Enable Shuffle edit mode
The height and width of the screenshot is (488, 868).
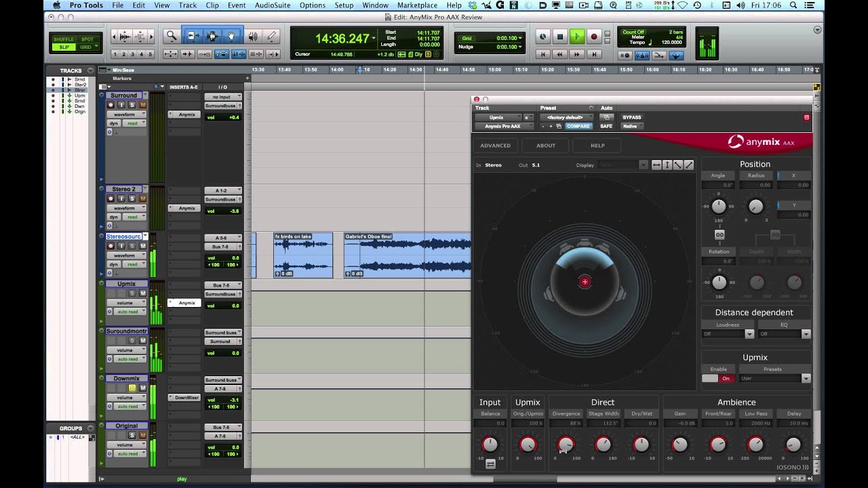(64, 39)
